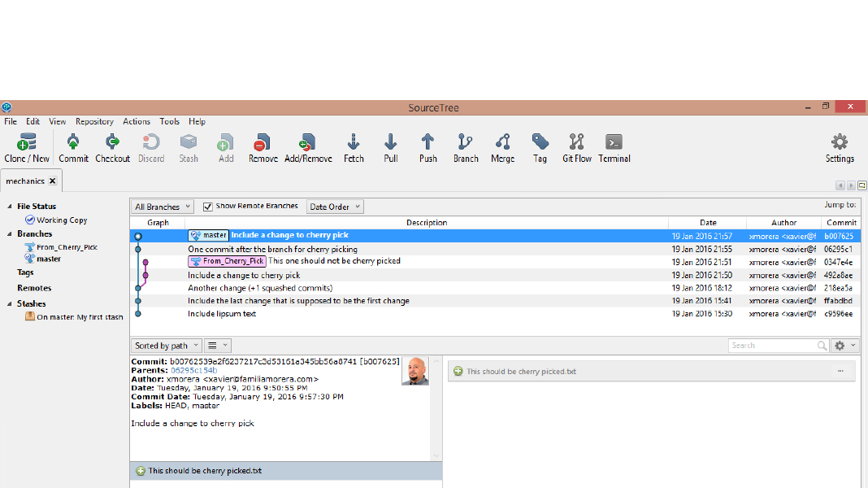Open the File menu
This screenshot has width=868, height=488.
pyautogui.click(x=11, y=121)
